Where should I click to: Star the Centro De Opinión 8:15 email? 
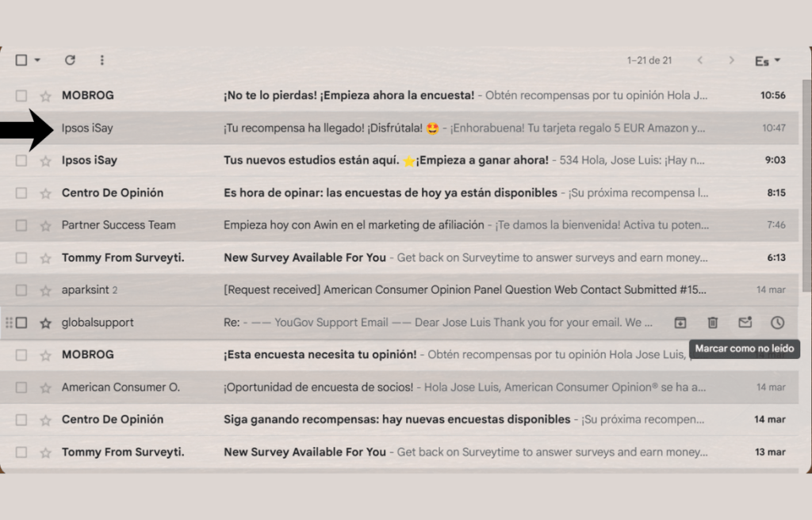45,193
